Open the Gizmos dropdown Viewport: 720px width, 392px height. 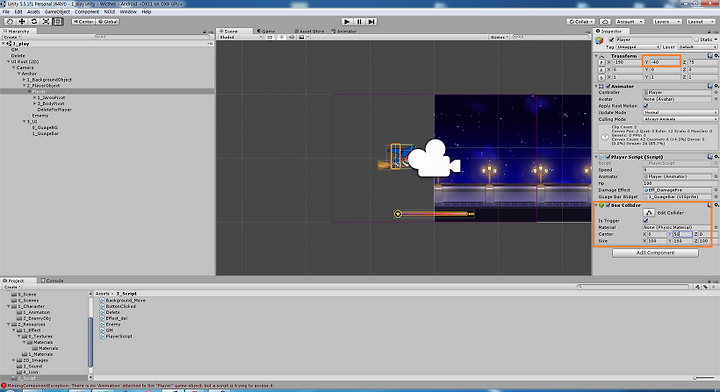click(x=499, y=37)
